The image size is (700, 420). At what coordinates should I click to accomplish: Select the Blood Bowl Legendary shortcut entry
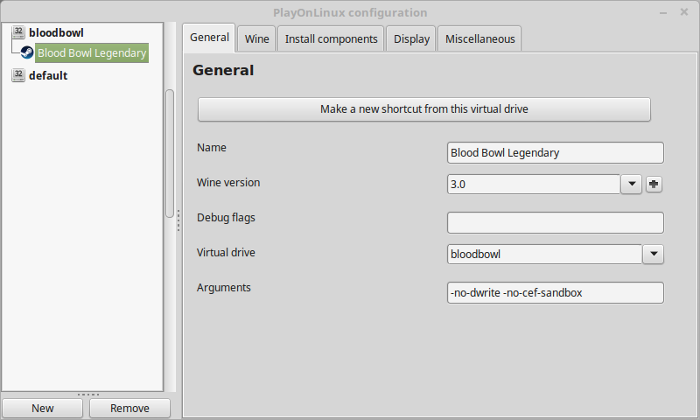[92, 53]
